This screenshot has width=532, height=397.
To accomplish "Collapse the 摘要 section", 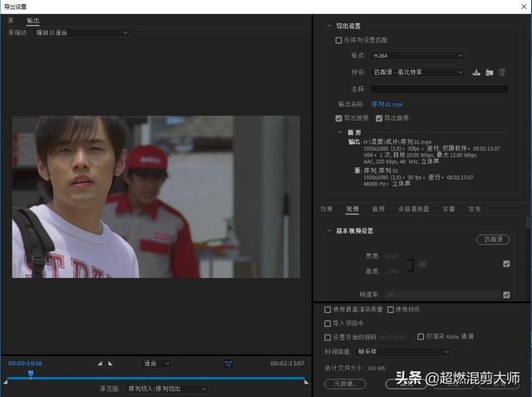I will 340,132.
